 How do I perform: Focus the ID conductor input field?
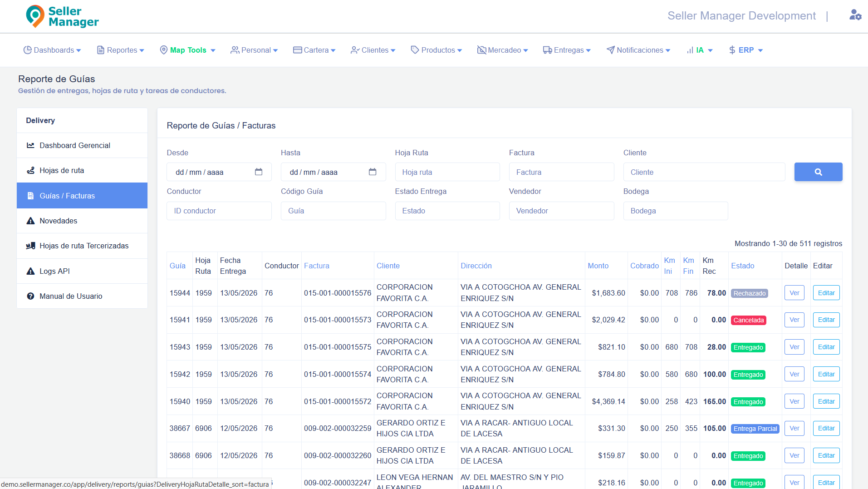(x=219, y=211)
